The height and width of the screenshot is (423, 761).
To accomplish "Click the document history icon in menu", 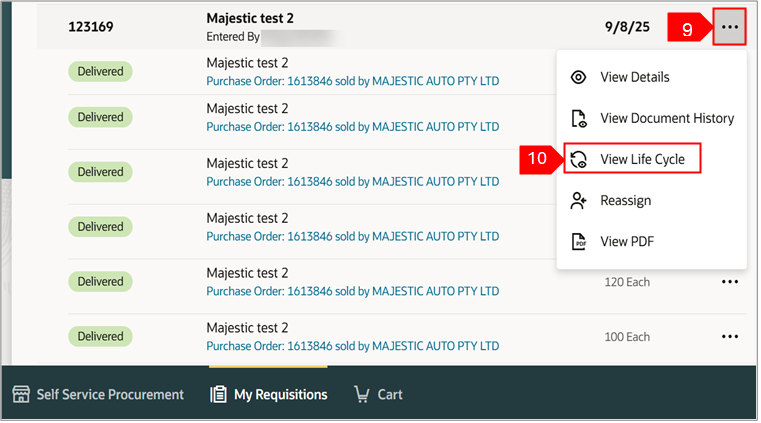I will 578,119.
